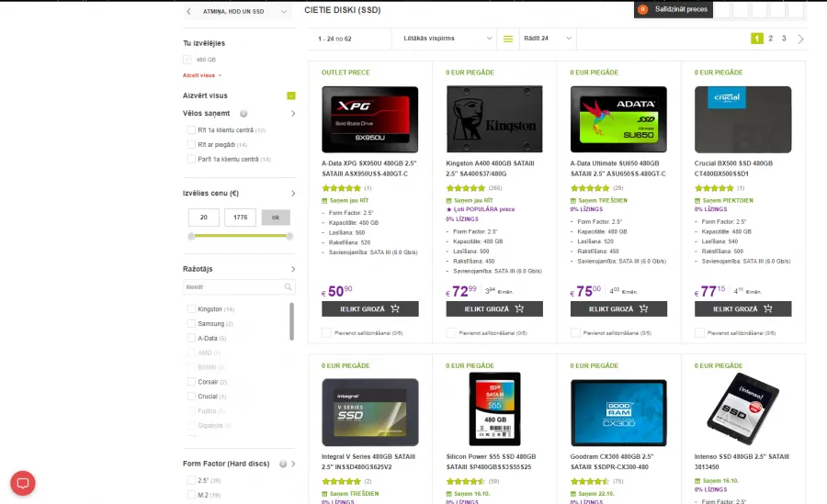Uncheck the selected 480 GB filter
Viewport: 827px width, 504px height.
(187, 60)
